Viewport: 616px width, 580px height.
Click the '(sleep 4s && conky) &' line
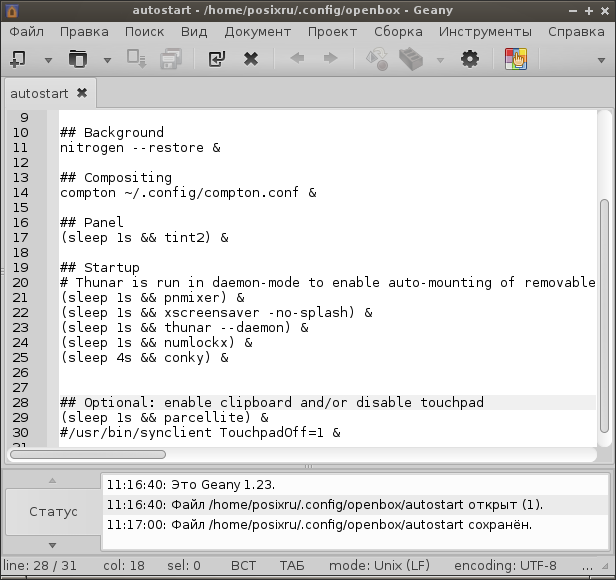(x=144, y=358)
